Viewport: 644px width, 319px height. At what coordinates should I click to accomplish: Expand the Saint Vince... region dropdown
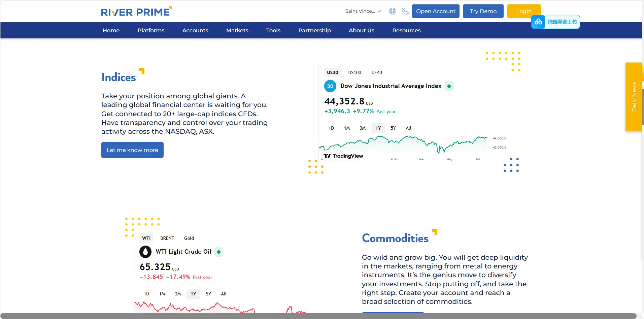(363, 11)
